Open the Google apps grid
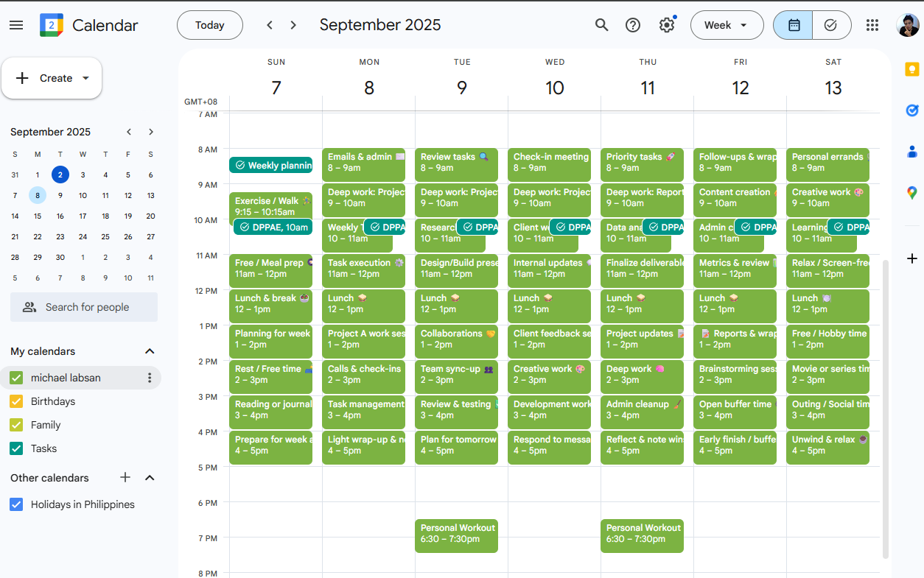The width and height of the screenshot is (924, 578). coord(872,25)
